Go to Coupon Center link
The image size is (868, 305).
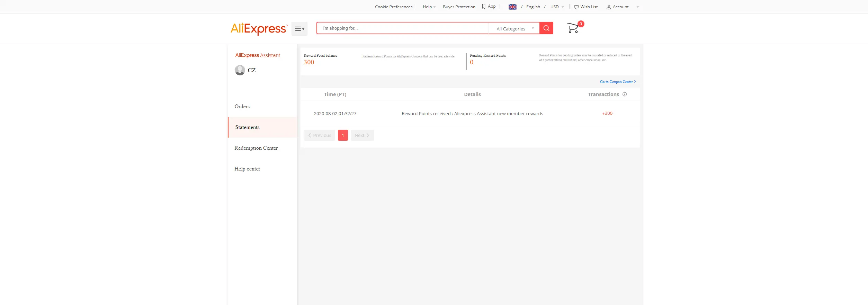618,82
